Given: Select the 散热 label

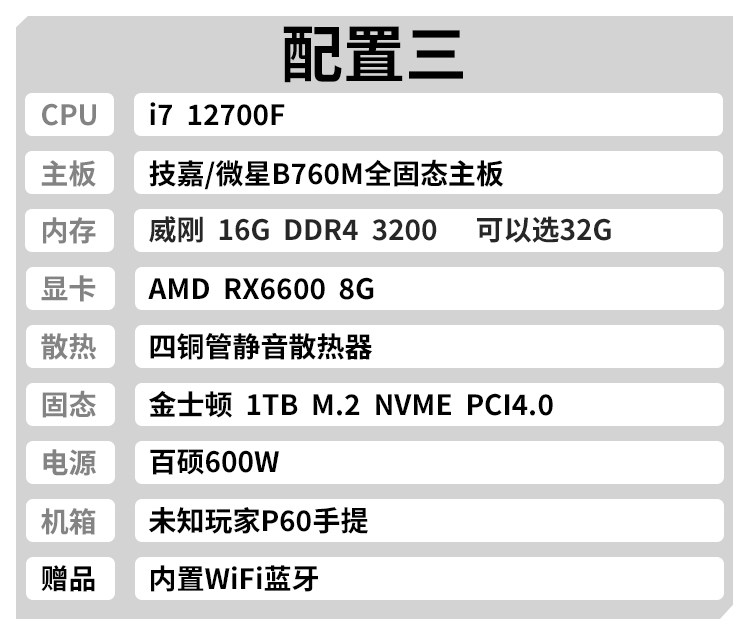Looking at the screenshot, I should click(x=69, y=347).
